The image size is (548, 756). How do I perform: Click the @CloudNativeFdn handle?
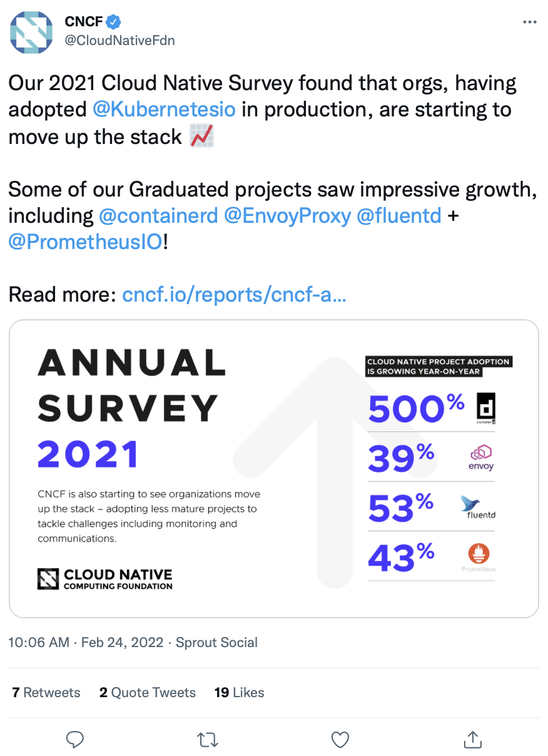click(119, 41)
